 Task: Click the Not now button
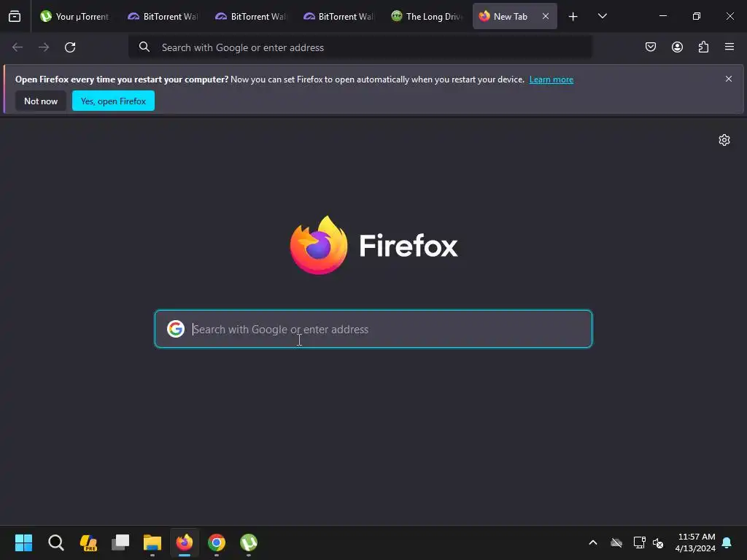tap(41, 101)
